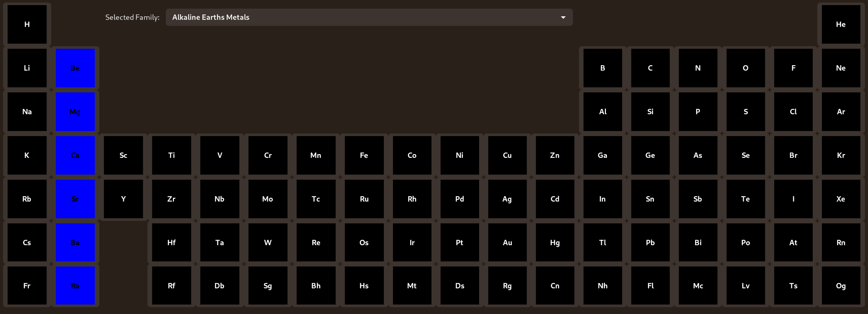Select the blue Radium (Ra) tile
Viewport: 868px width, 314px height.
point(75,286)
